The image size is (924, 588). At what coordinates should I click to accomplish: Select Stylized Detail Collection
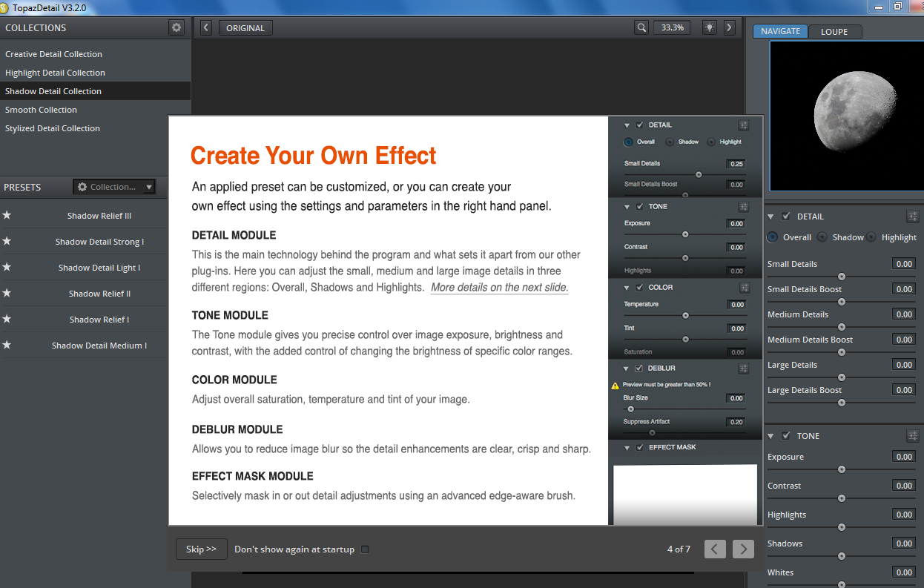coord(95,128)
